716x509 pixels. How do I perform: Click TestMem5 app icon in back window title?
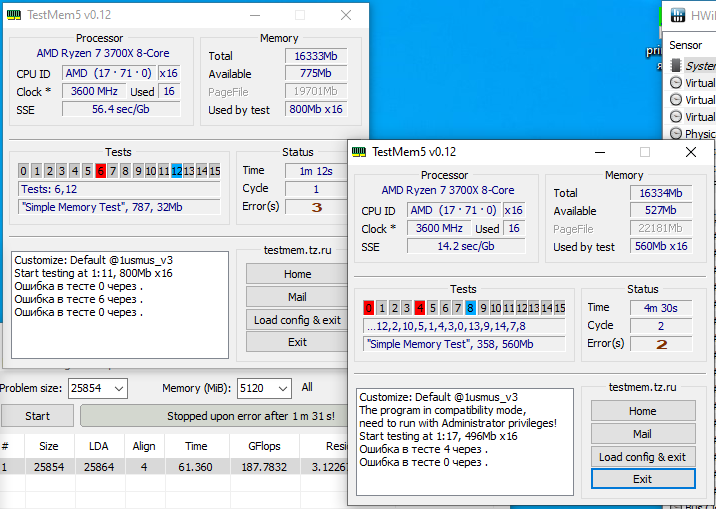click(14, 15)
